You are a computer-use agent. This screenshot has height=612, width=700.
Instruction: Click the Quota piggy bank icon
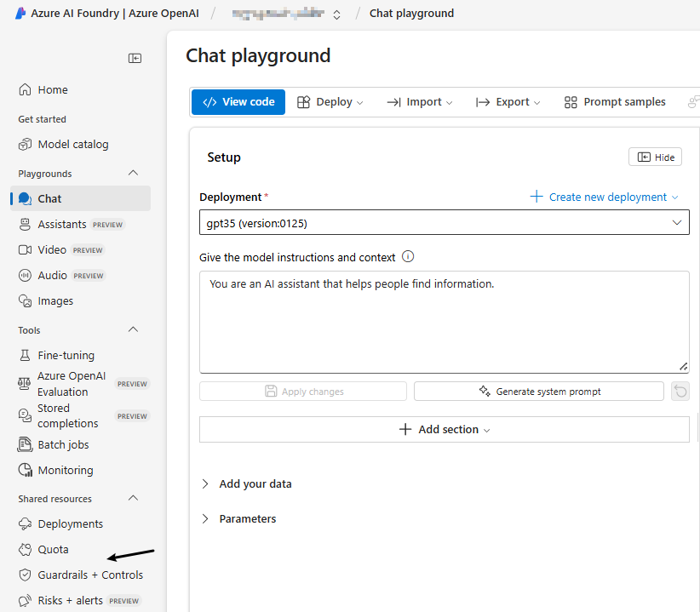(25, 550)
